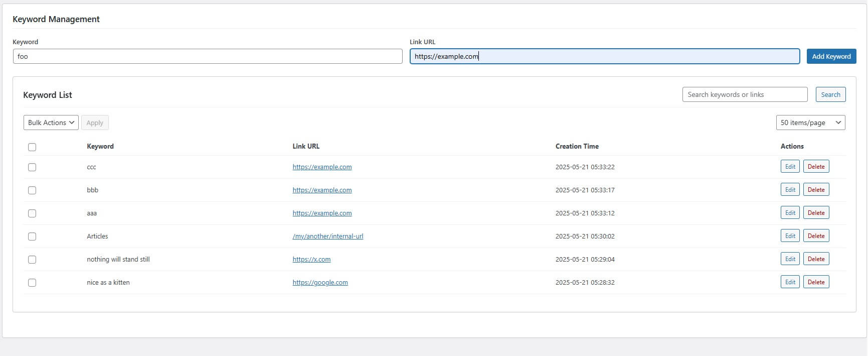Open example.com link in bbb row
868x356 pixels.
322,190
